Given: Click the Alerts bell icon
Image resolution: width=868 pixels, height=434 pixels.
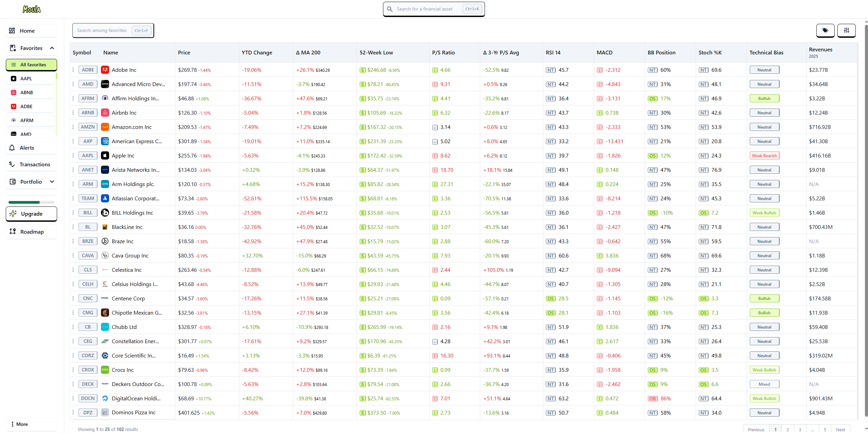Looking at the screenshot, I should click(12, 148).
